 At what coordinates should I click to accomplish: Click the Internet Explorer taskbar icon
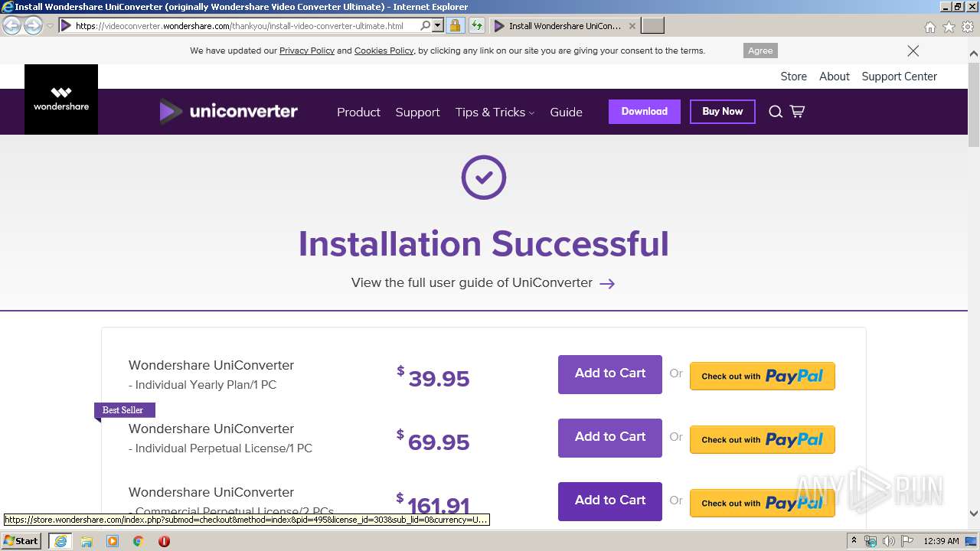(x=60, y=541)
